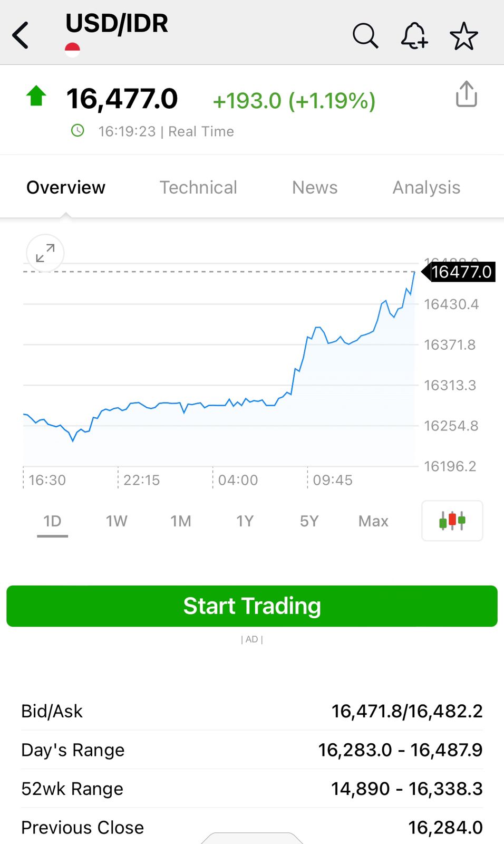Add a price alert bell
The height and width of the screenshot is (844, 504).
click(414, 36)
